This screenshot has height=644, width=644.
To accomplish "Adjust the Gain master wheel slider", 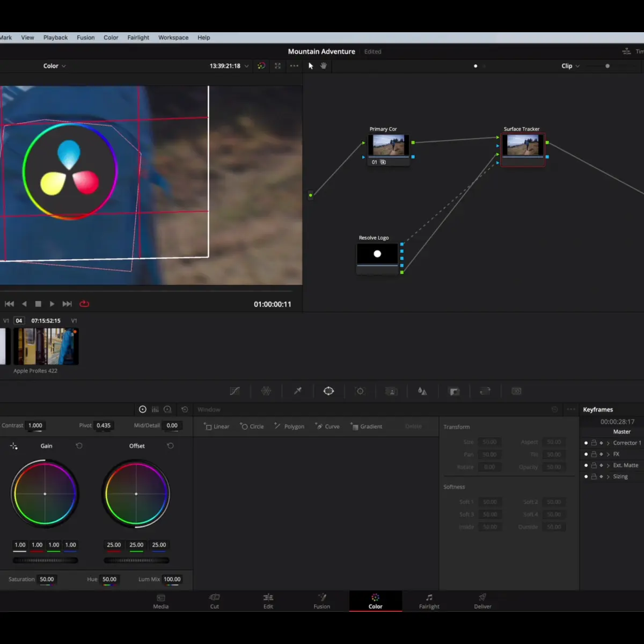I will [x=46, y=560].
